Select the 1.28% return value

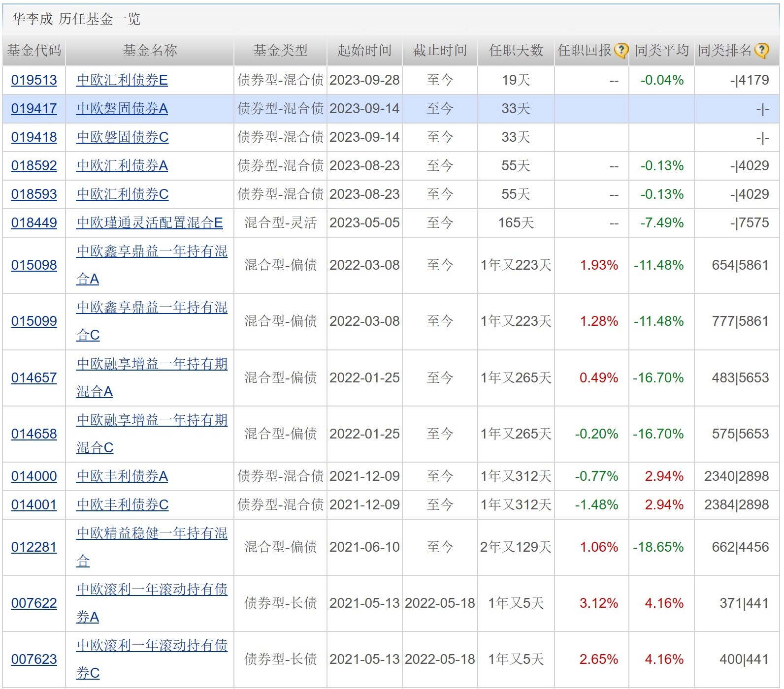pyautogui.click(x=599, y=321)
